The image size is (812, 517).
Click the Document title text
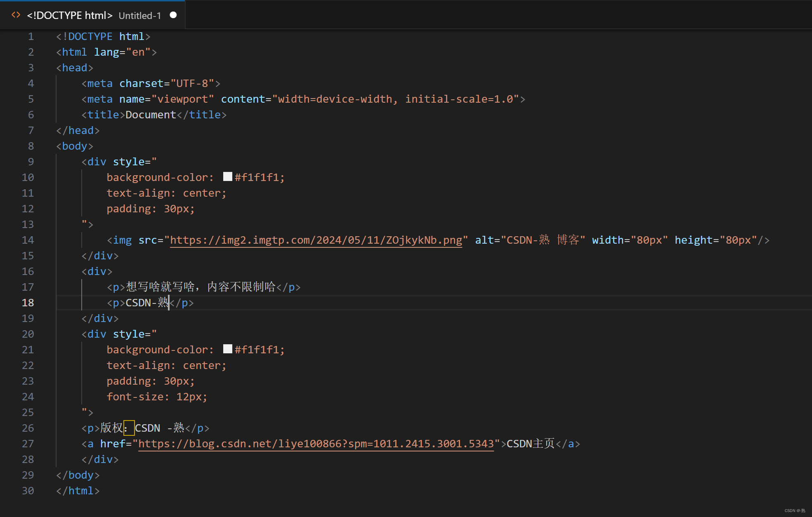tap(151, 115)
